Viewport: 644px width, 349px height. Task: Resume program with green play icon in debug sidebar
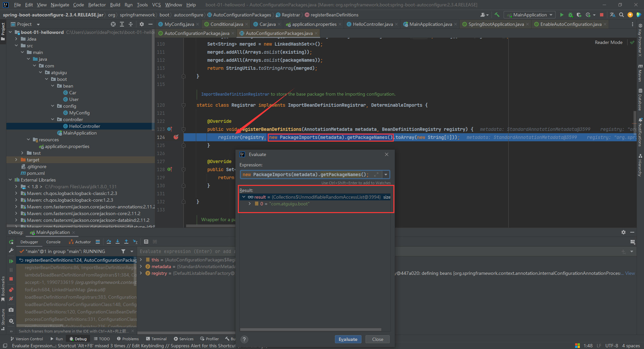[11, 261]
